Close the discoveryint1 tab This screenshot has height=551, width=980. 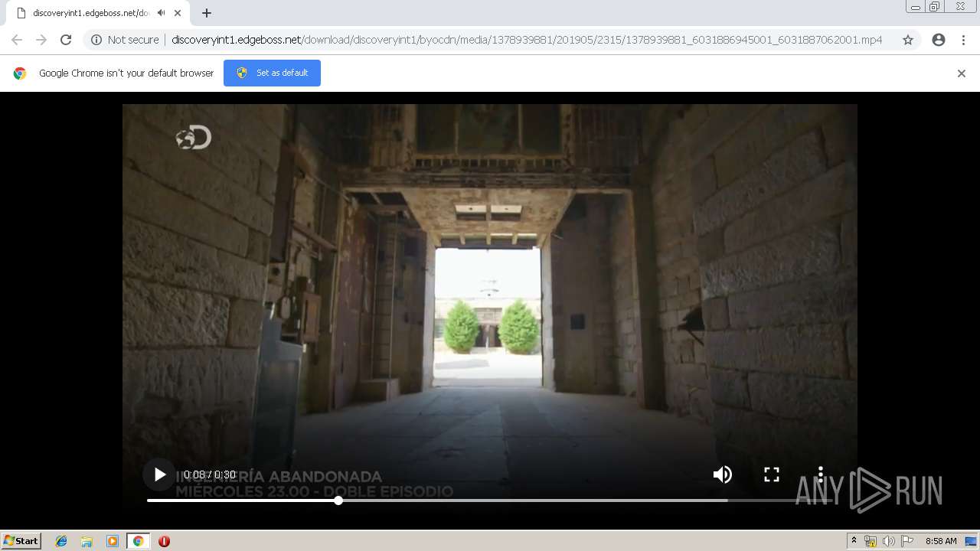pos(178,13)
